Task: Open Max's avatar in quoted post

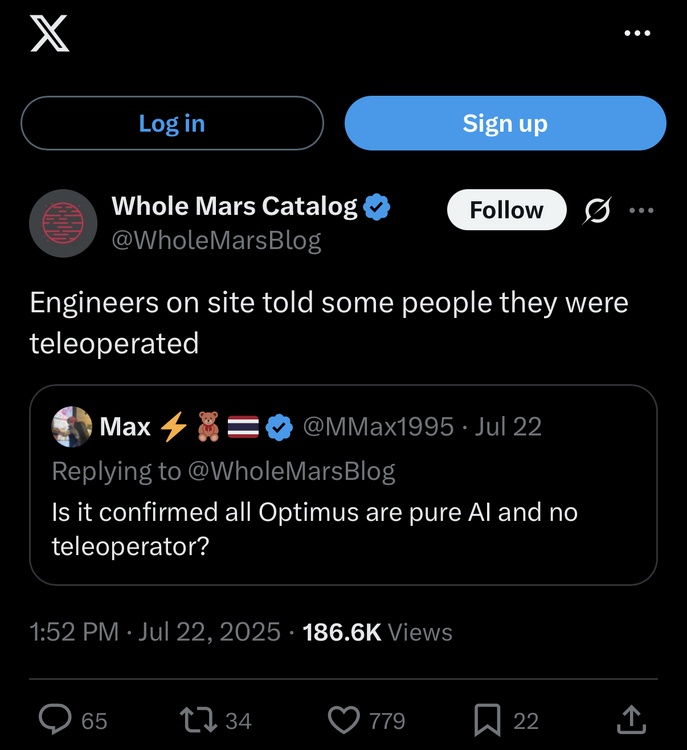Action: tap(72, 427)
